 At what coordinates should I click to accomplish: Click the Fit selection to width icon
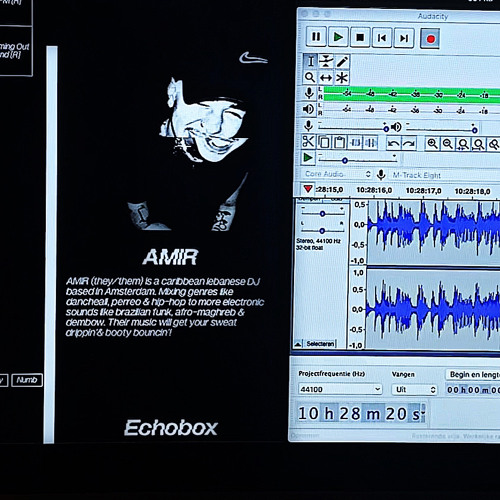click(x=463, y=144)
